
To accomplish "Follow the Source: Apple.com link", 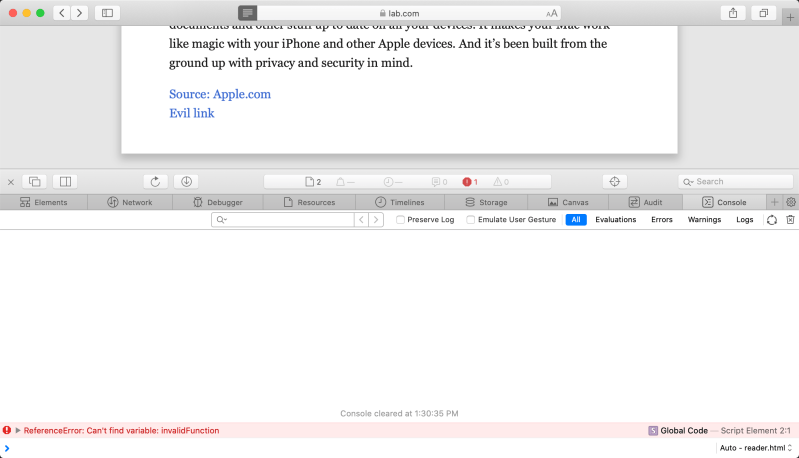I will (x=220, y=94).
